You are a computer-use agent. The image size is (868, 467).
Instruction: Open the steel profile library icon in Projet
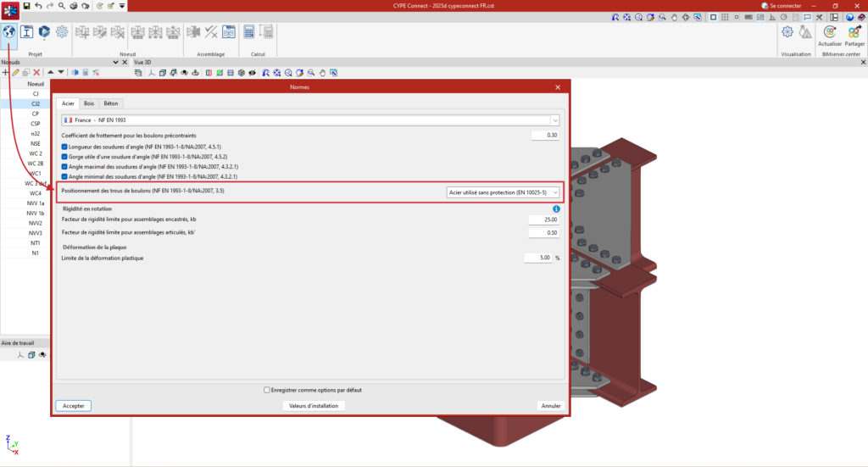pos(26,32)
